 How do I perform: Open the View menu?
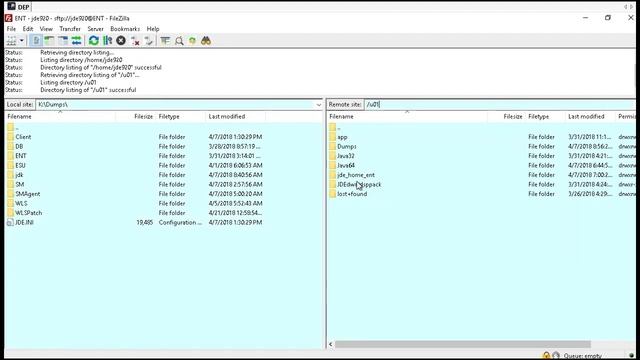click(x=46, y=29)
